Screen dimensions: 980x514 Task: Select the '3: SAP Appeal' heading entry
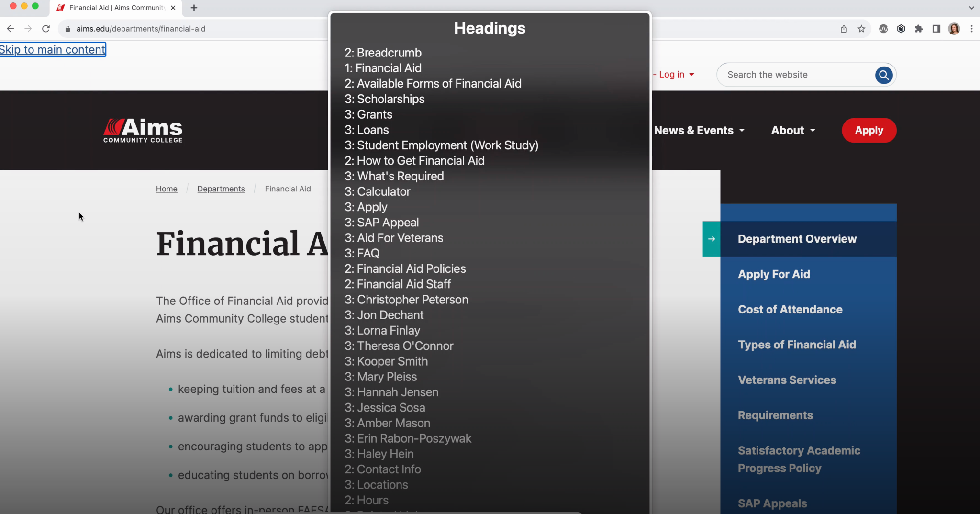pos(381,223)
